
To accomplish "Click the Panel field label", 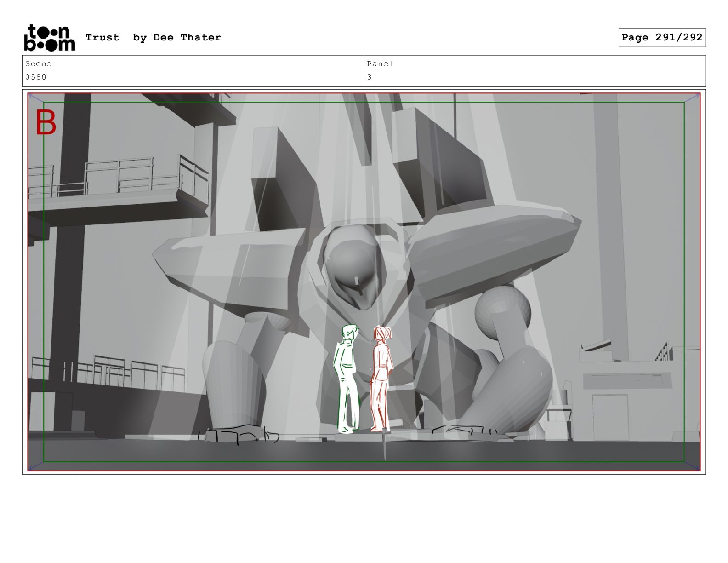I will (380, 64).
